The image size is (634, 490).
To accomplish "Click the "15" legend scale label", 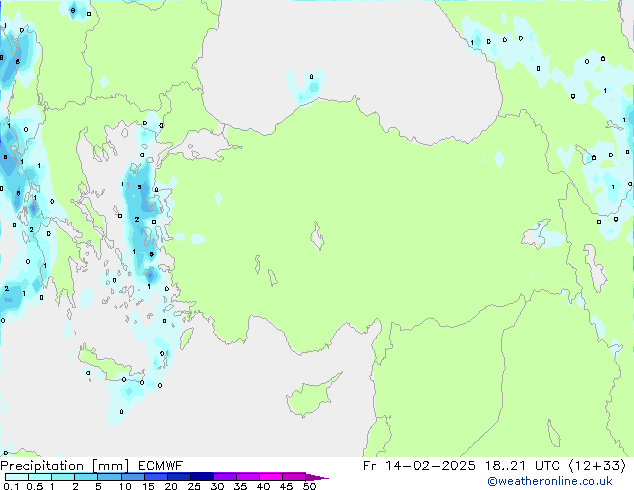I will [x=148, y=486].
